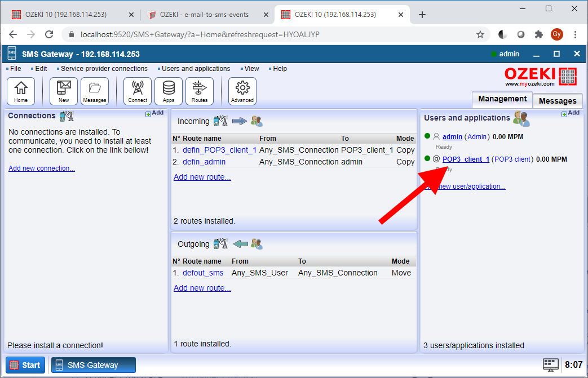Click the gray circular extension icon in browser
The width and height of the screenshot is (588, 378).
coord(521,34)
